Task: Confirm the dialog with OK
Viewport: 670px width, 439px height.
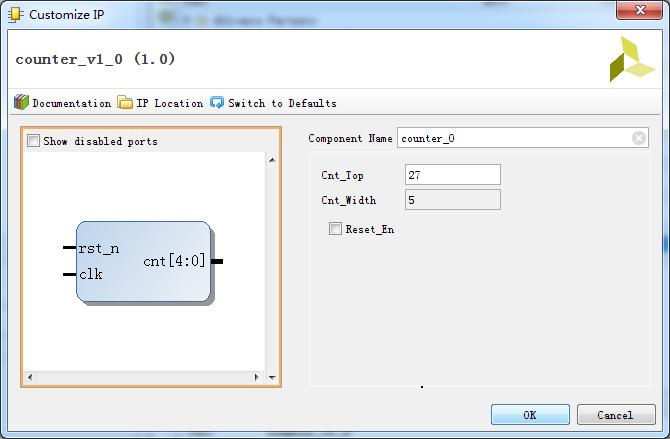Action: pyautogui.click(x=530, y=415)
